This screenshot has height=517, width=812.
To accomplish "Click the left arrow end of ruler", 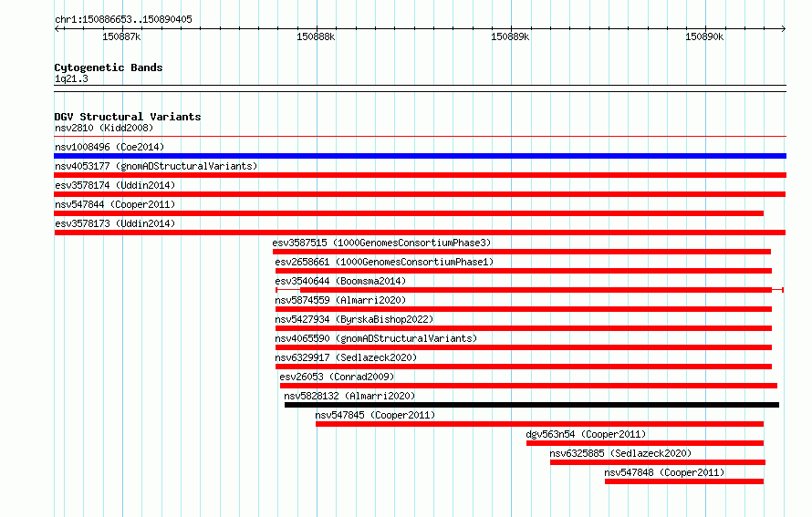I will (x=57, y=28).
